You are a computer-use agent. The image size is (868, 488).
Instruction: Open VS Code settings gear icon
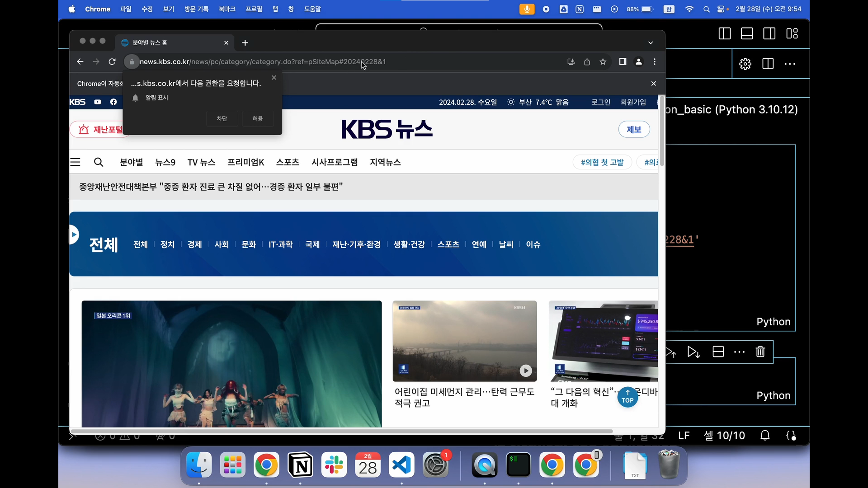pos(745,64)
